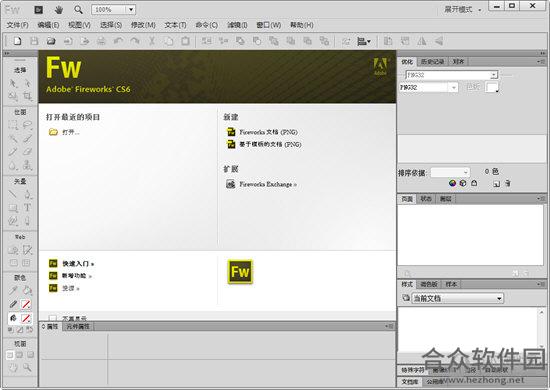Choose the Slice tool under Web
This screenshot has width=550, height=390.
[x=27, y=250]
